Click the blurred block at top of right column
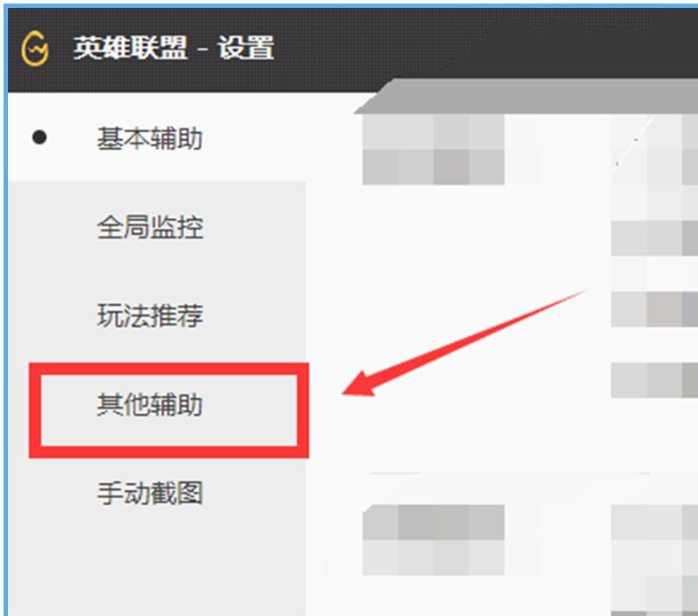This screenshot has height=616, width=698. pos(655,149)
